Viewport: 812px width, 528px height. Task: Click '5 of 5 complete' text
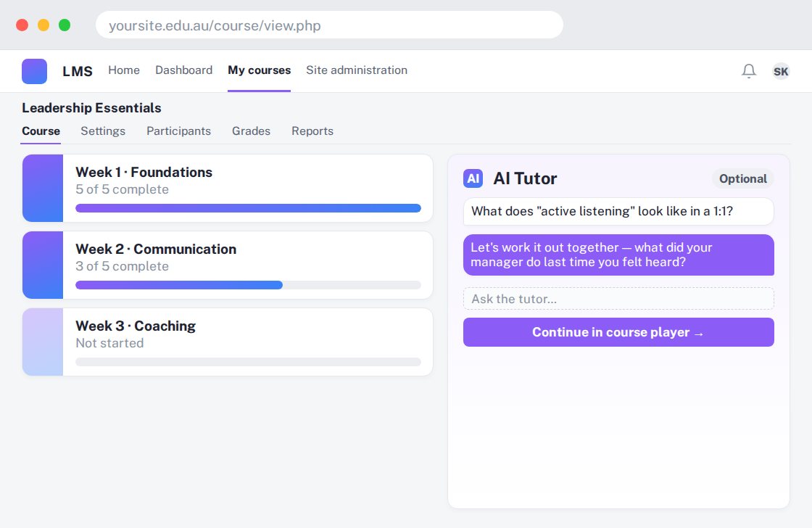[x=123, y=189]
